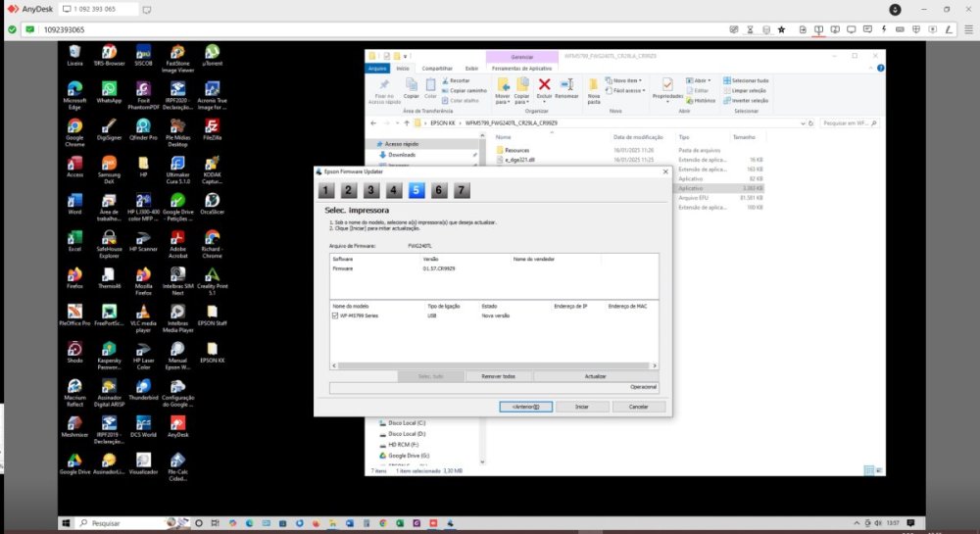
Task: Click printer list horizontal scrollbar
Action: (494, 366)
